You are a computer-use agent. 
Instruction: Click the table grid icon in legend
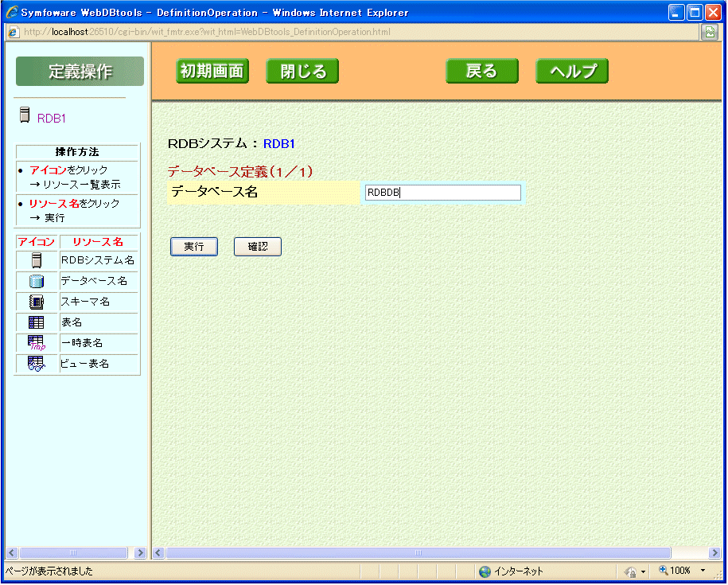point(36,322)
